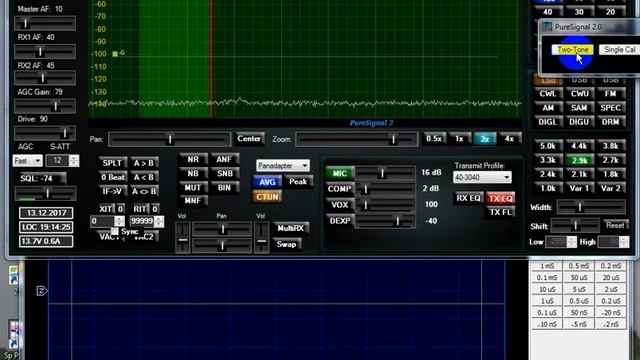Screen dimensions: 640x360
Task: Toggle the CTUN button
Action: [x=267, y=197]
